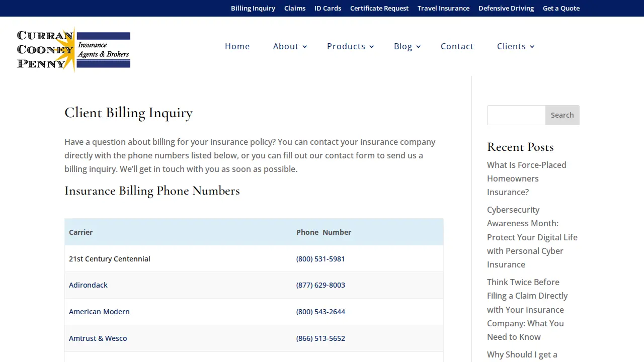Open ID Cards link
Viewport: 644px width, 362px height.
click(x=328, y=8)
